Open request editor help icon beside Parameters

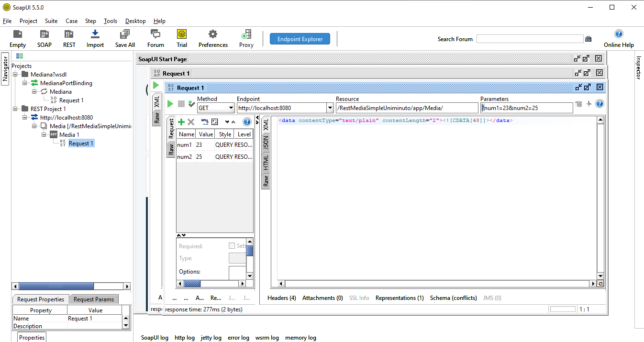click(x=600, y=104)
